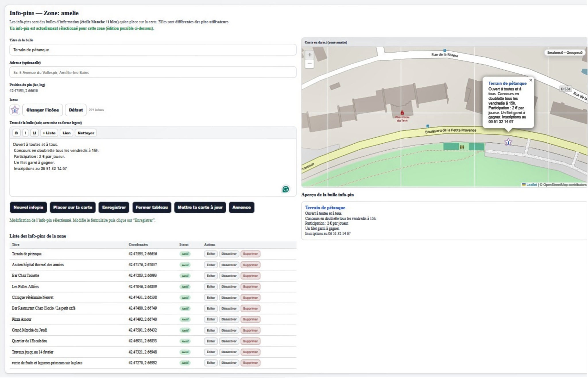588x378 pixels.
Task: Open the Leaflet attribution link
Action: point(531,185)
